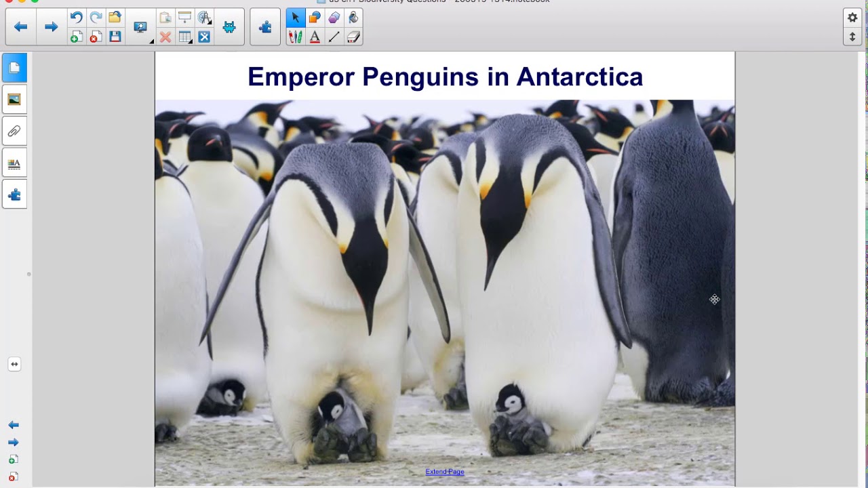
Task: Select the Regular Polygons tool
Action: (x=334, y=18)
